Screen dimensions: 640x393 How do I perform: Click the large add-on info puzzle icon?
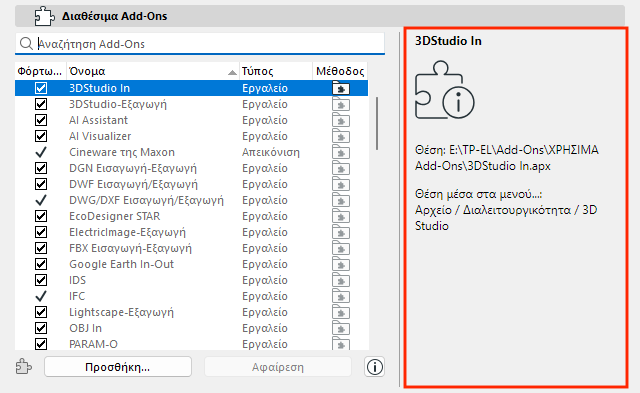(444, 90)
